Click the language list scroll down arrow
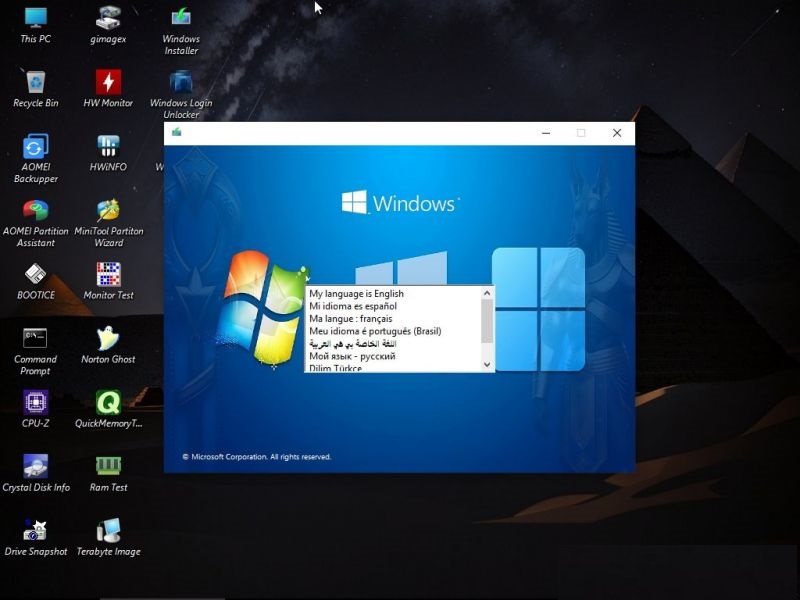This screenshot has width=800, height=600. click(x=488, y=365)
